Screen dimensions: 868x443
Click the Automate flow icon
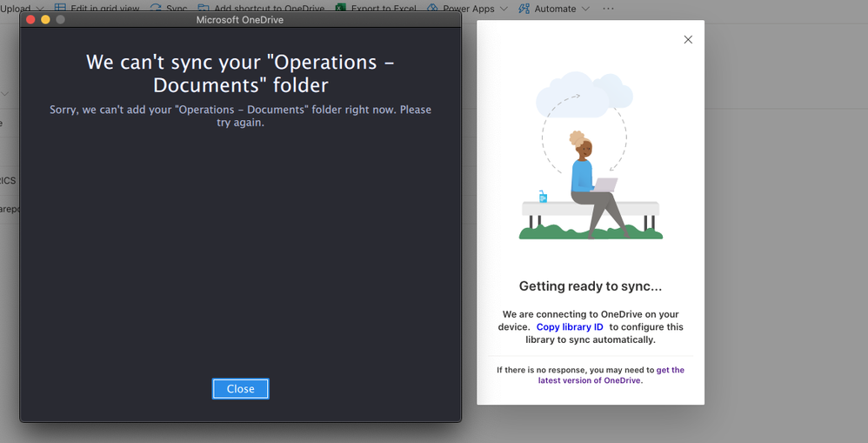coord(524,9)
